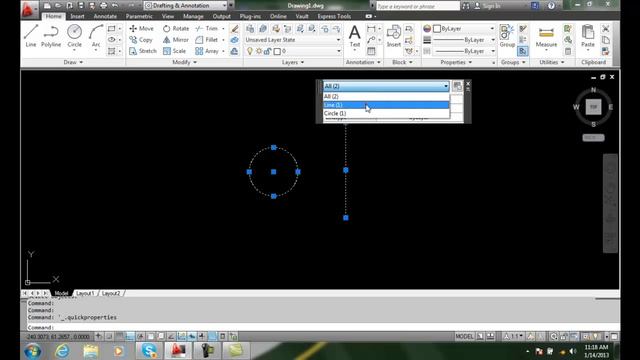Choose Circle (1) from the list

pyautogui.click(x=386, y=113)
